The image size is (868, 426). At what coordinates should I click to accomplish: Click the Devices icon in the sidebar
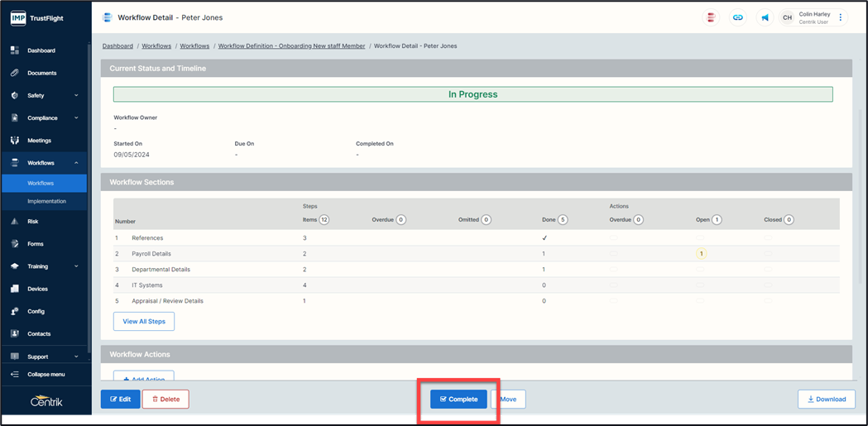[x=14, y=289]
